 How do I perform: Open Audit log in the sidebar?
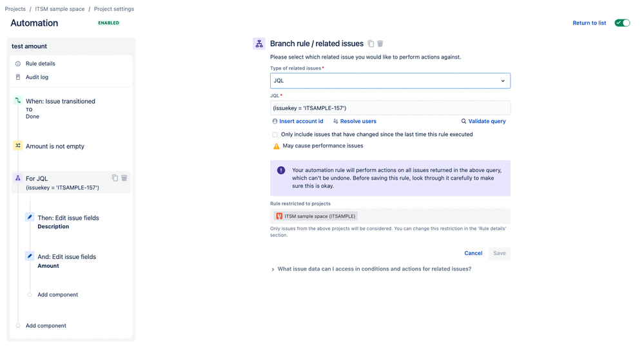coord(37,77)
